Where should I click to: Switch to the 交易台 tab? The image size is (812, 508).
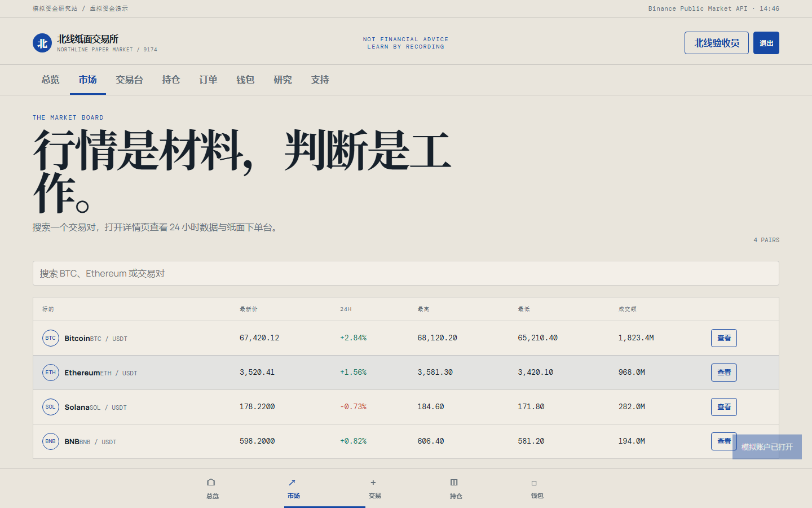[130, 80]
